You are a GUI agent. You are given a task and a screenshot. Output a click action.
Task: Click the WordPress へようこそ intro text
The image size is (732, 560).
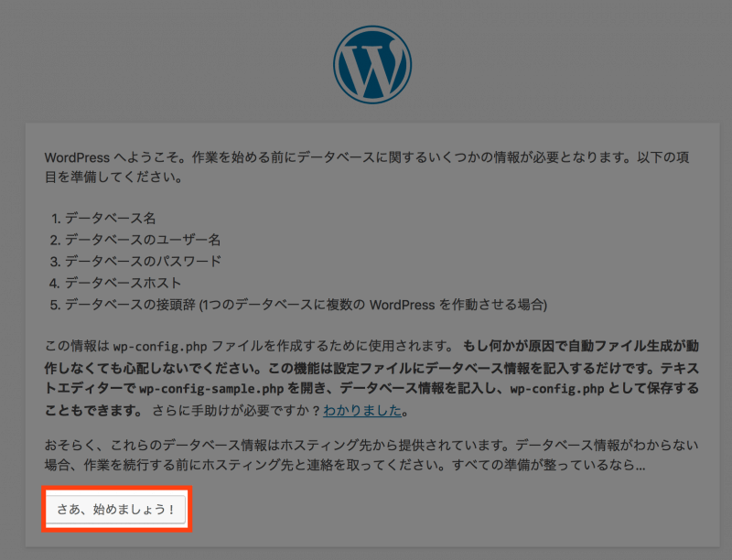point(367,167)
